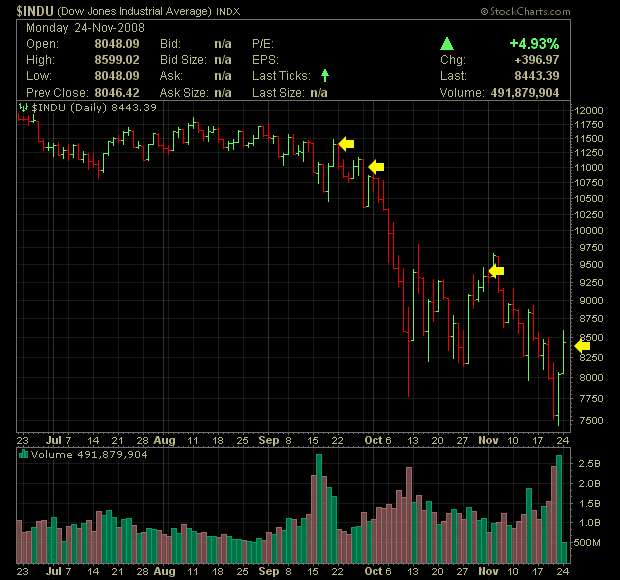Click the 7500 price axis label
This screenshot has width=620, height=580.
(591, 420)
